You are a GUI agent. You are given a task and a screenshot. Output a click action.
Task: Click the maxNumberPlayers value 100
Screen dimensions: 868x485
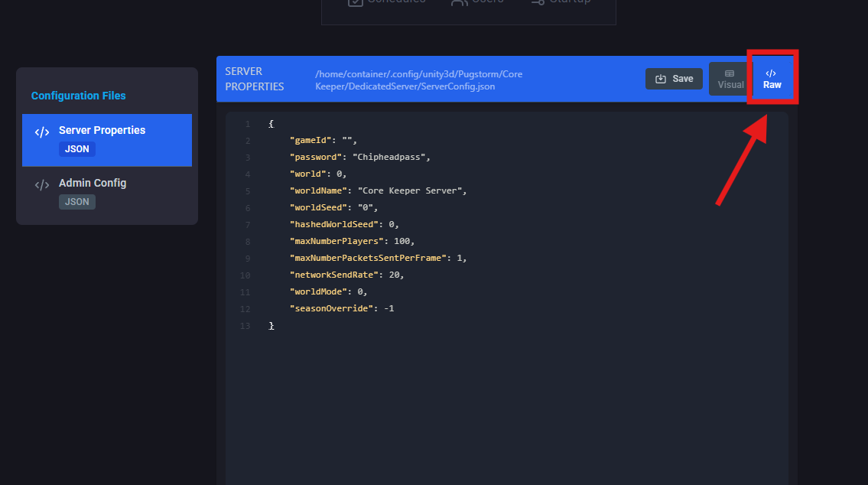click(x=403, y=241)
